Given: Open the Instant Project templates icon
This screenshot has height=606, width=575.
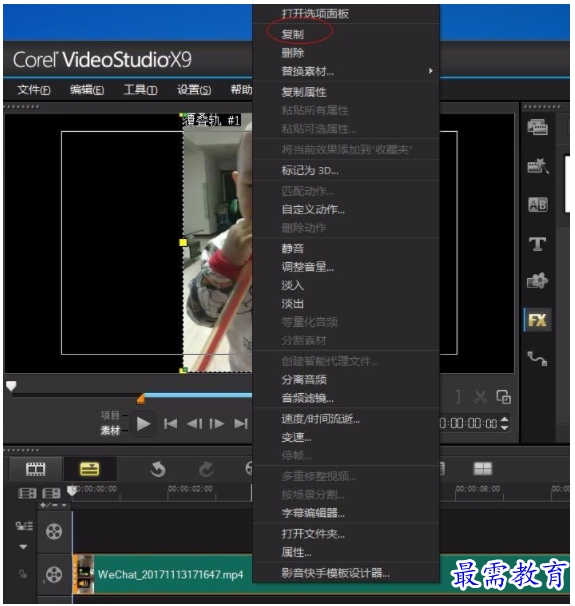Looking at the screenshot, I should [x=538, y=167].
